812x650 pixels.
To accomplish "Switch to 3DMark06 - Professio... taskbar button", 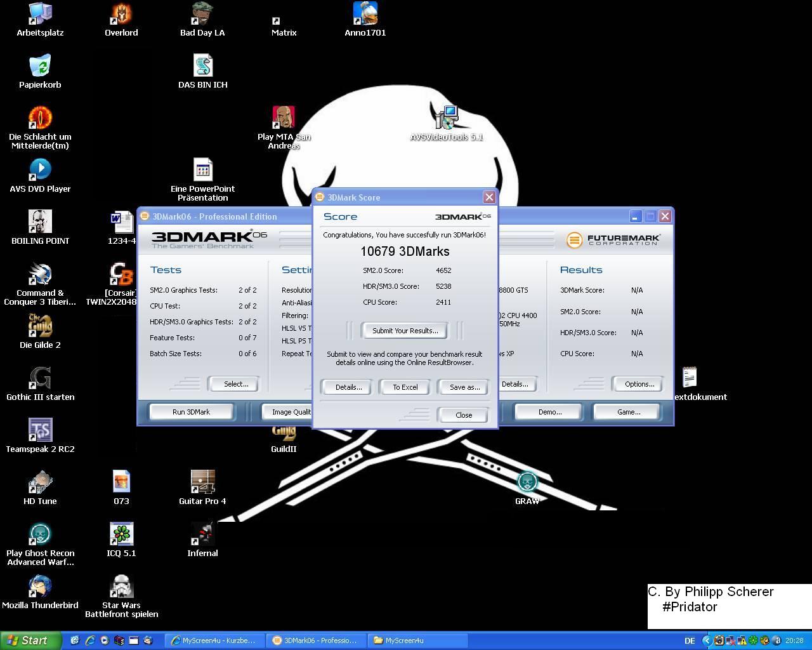I will 315,640.
